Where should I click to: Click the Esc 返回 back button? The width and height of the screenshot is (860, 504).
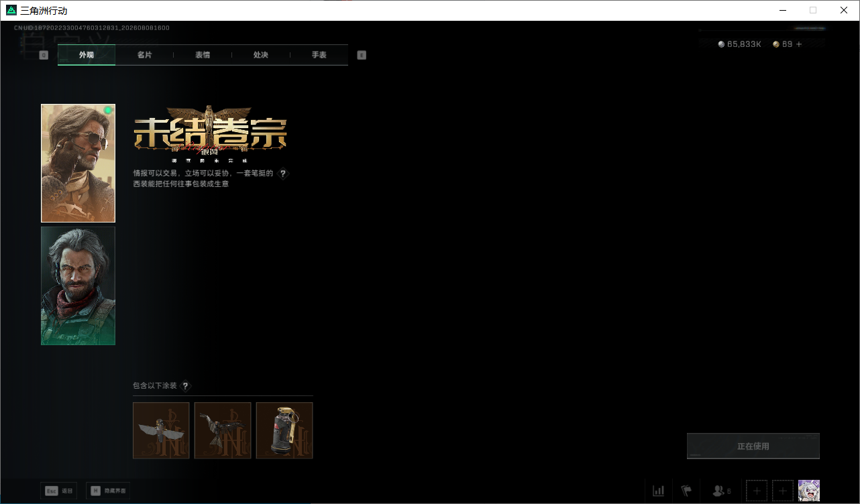pos(58,491)
